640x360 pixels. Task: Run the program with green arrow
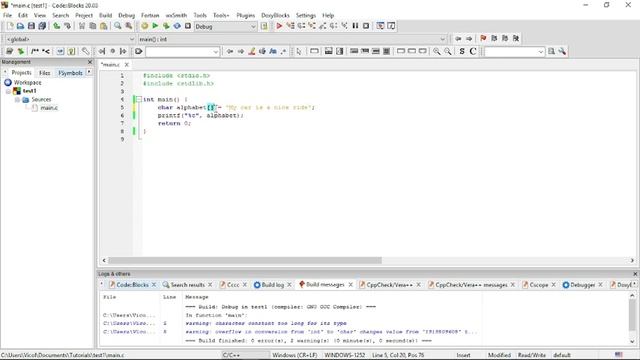(155, 26)
